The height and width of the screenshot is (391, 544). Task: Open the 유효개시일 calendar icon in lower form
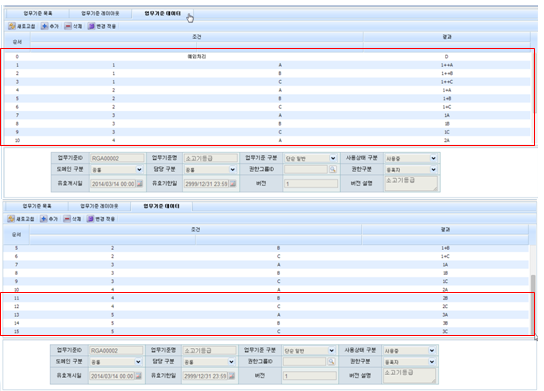tap(138, 376)
